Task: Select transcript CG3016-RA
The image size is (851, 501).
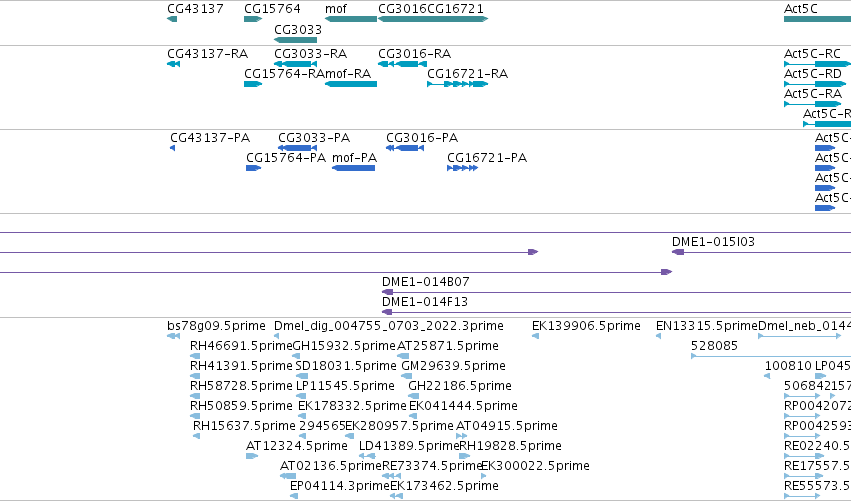Action: pyautogui.click(x=402, y=64)
